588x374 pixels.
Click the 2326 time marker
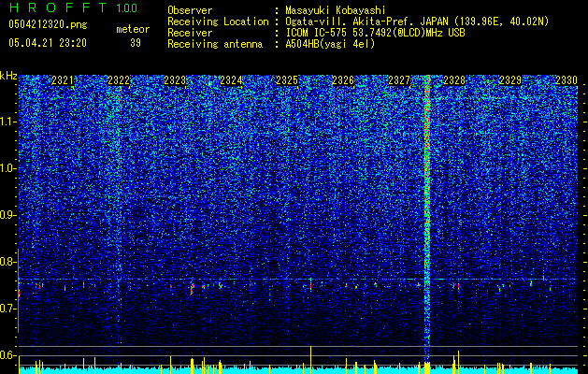pos(343,80)
